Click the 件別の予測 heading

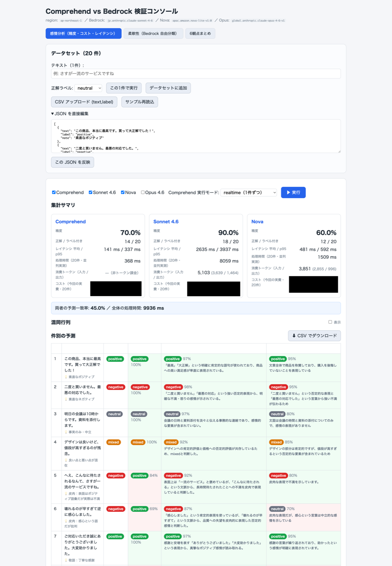(x=63, y=336)
